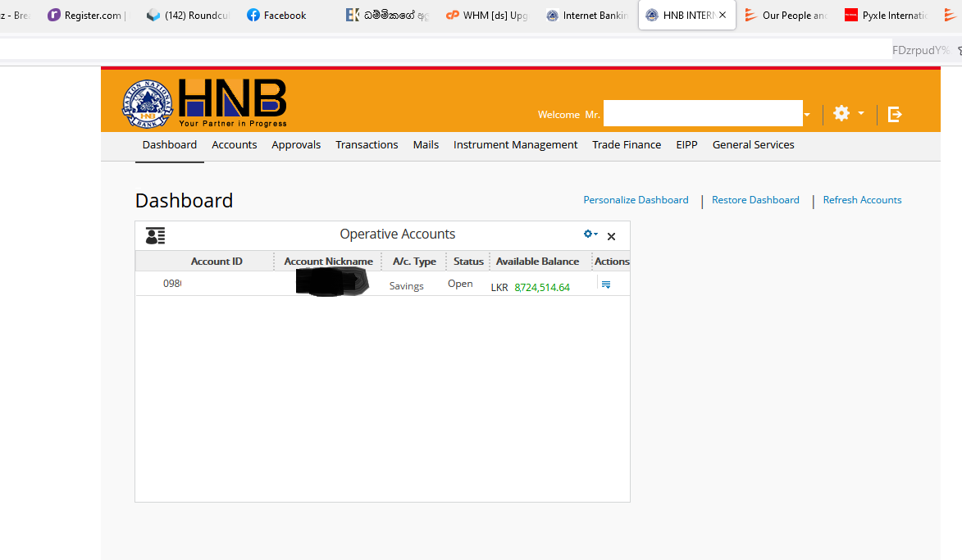Open the Accounts menu

point(235,145)
